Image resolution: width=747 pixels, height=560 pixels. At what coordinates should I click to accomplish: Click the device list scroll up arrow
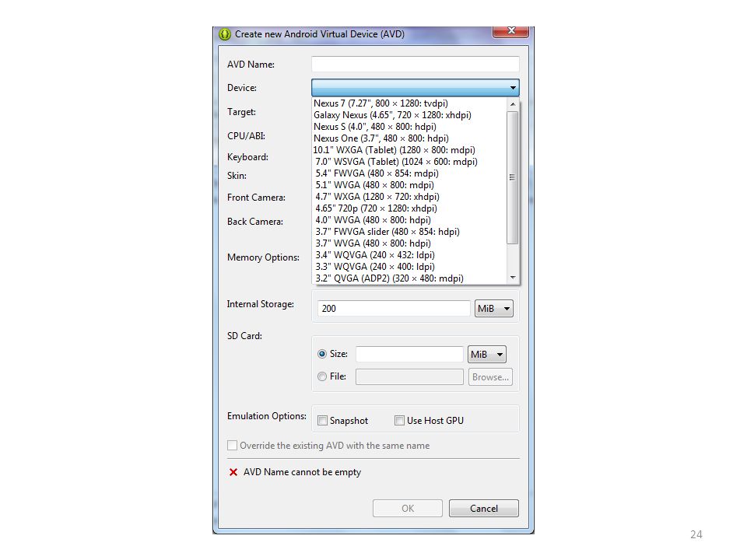513,103
